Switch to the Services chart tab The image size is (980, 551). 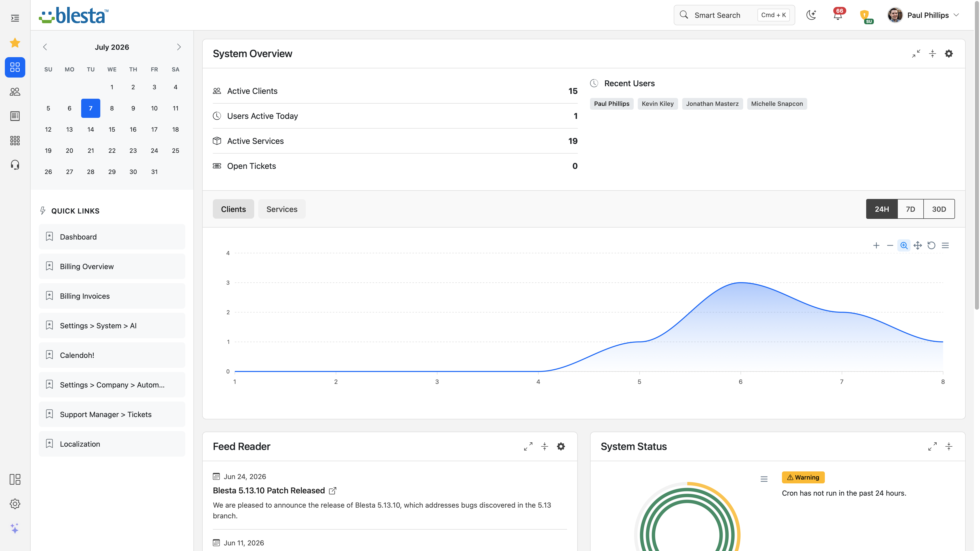pyautogui.click(x=282, y=209)
